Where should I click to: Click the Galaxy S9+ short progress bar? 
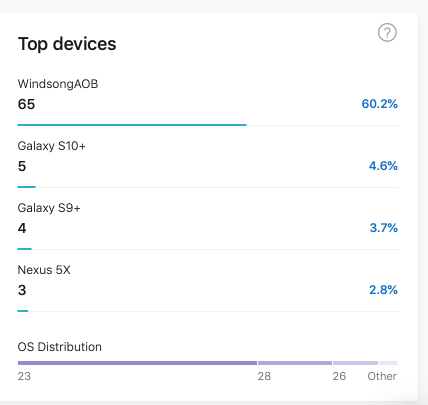pyautogui.click(x=25, y=249)
